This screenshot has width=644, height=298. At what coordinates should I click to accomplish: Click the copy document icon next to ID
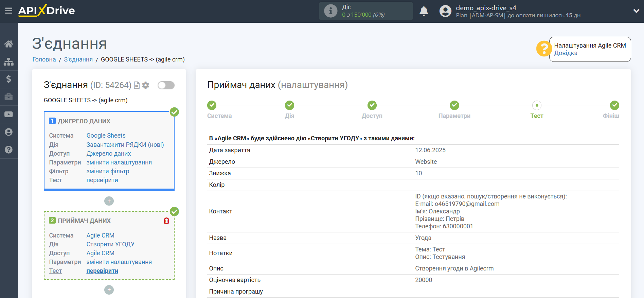[x=137, y=85]
